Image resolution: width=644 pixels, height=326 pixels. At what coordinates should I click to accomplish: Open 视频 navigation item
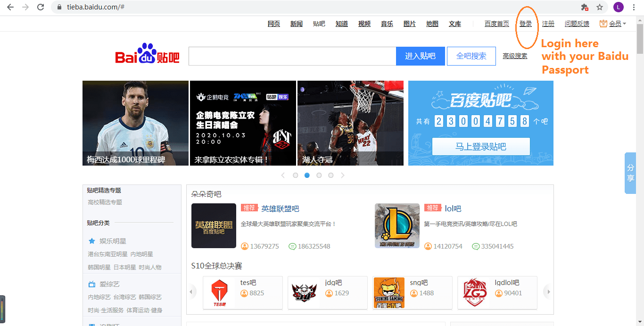364,24
